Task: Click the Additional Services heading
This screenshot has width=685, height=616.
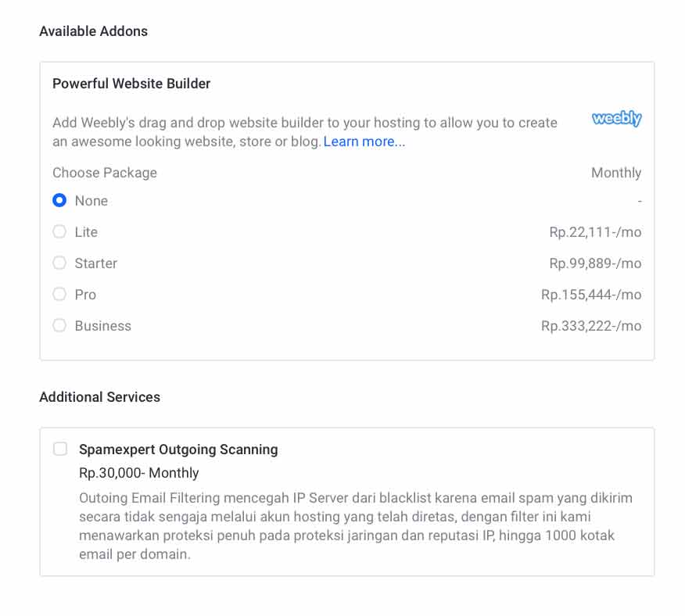Action: click(x=99, y=397)
